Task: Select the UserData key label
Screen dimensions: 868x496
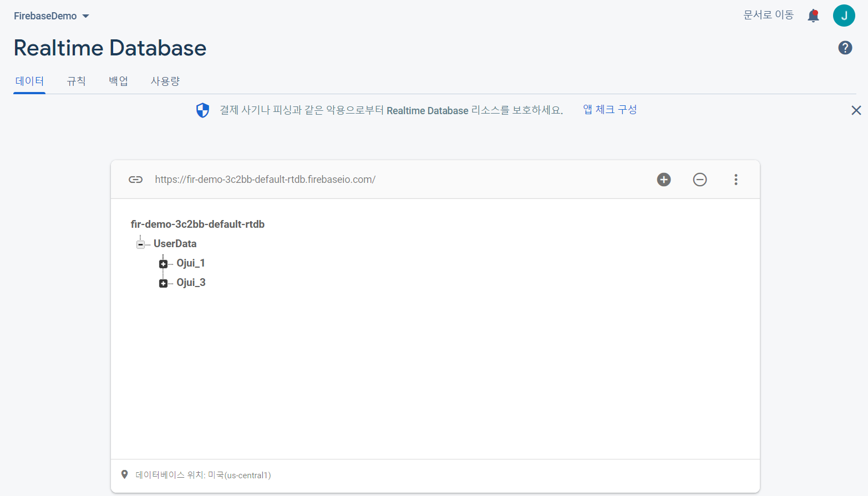Action: click(175, 244)
